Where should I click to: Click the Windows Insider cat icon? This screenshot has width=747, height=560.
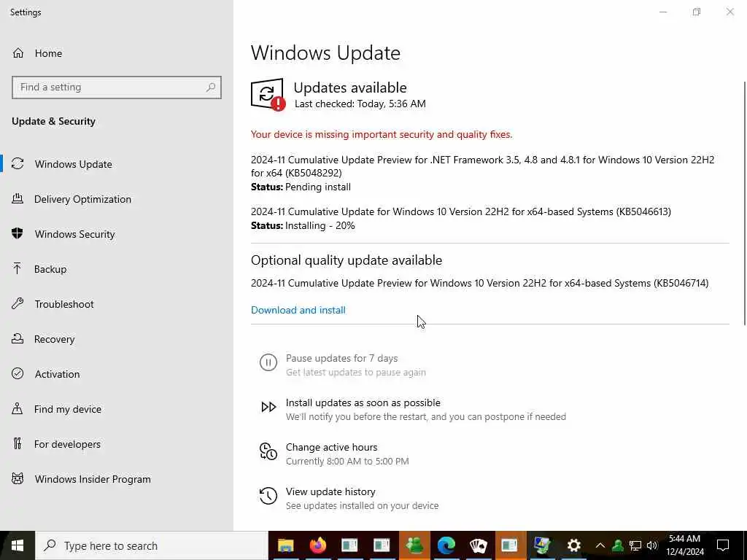(x=18, y=478)
